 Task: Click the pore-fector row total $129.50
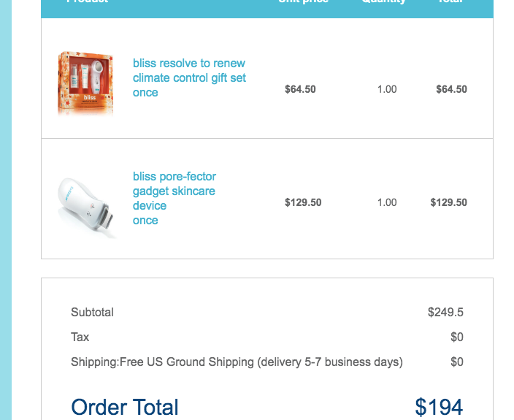point(448,202)
